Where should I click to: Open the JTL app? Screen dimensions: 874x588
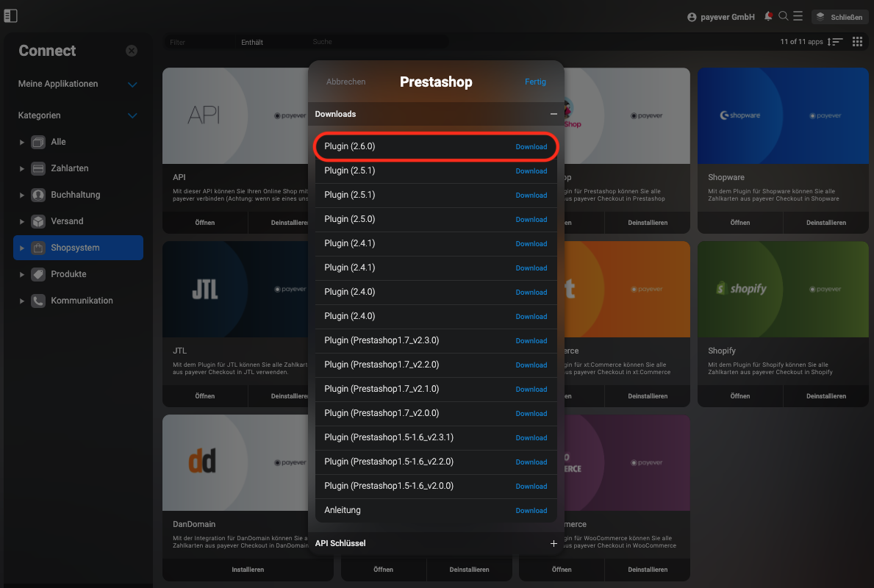204,395
